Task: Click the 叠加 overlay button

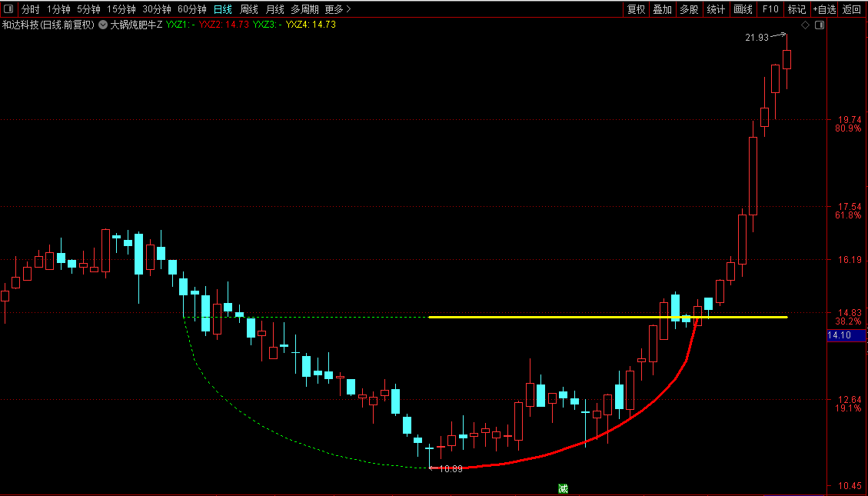Action: tap(663, 9)
